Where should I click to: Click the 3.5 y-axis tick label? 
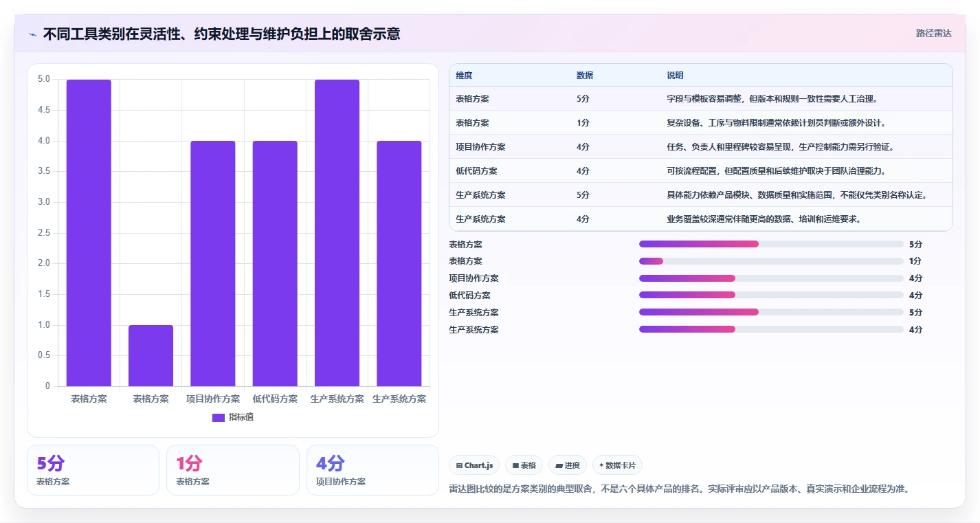coord(44,171)
